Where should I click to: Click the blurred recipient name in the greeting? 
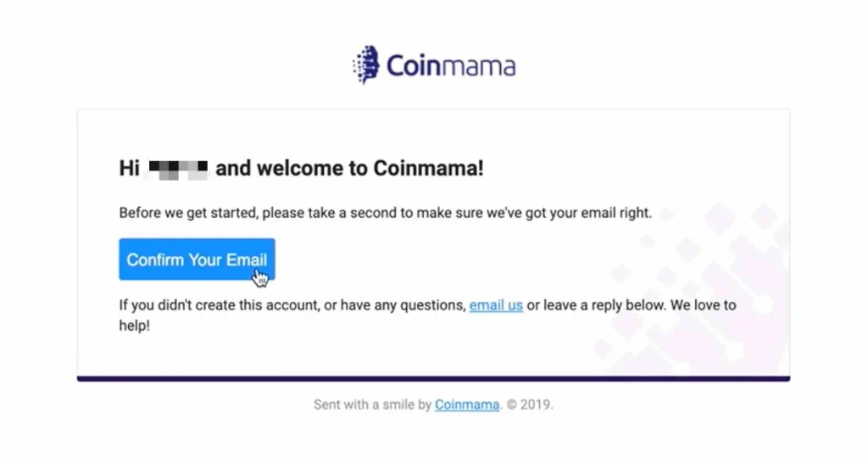pos(177,168)
